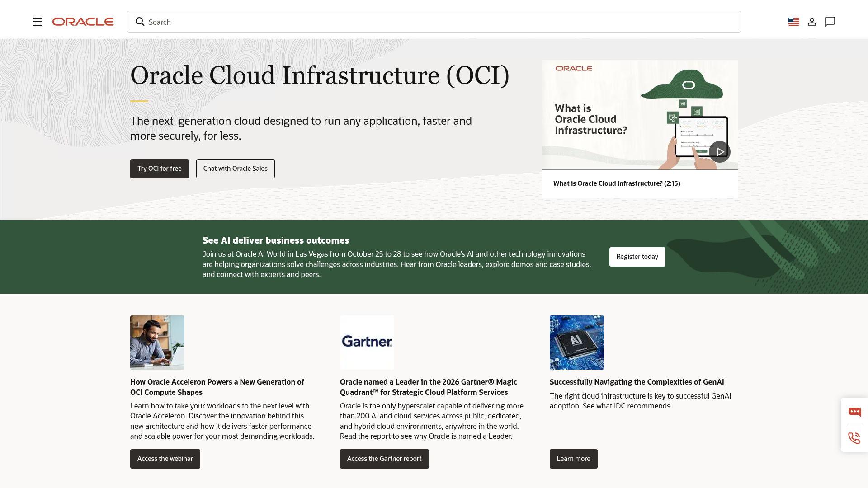Open the What is Oracle Cloud Infrastructure video thumbnail

(x=640, y=115)
